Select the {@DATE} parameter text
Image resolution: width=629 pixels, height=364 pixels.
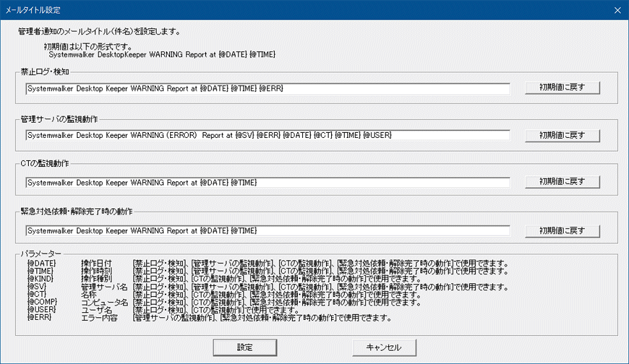coord(42,263)
